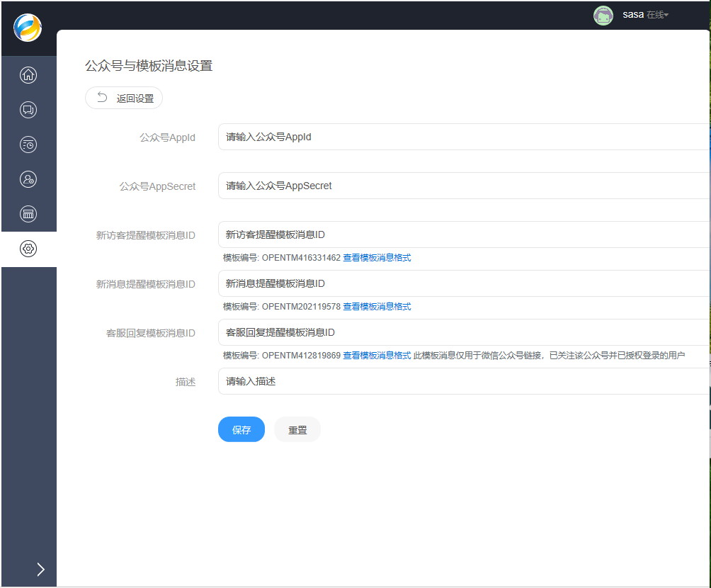Open the home page sidebar icon

[x=28, y=75]
